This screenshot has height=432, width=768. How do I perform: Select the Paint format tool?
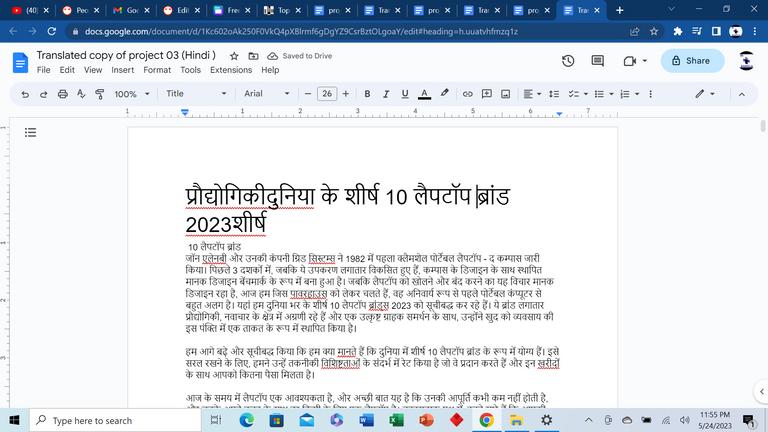tap(100, 94)
